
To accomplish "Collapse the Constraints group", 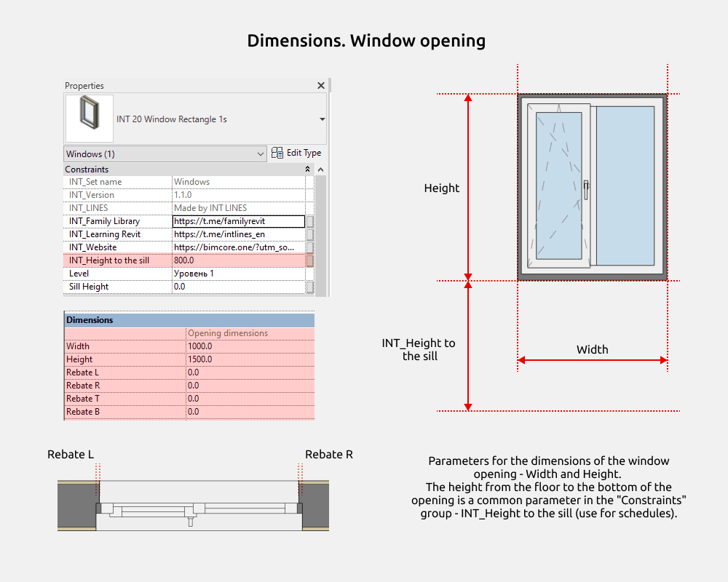I will 307,170.
